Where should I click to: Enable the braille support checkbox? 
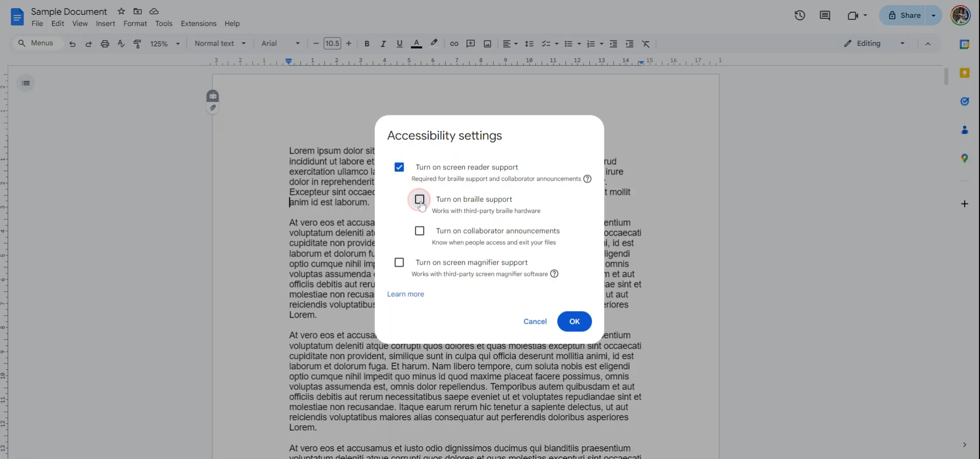point(420,199)
